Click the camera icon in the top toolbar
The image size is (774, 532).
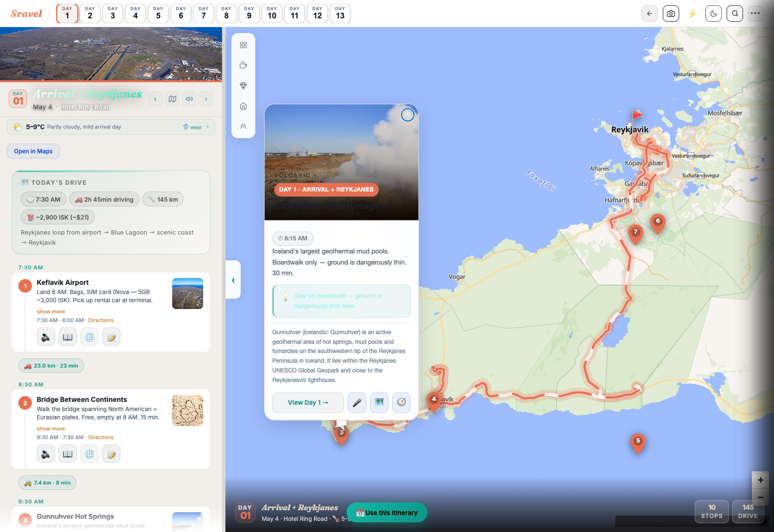click(x=670, y=14)
